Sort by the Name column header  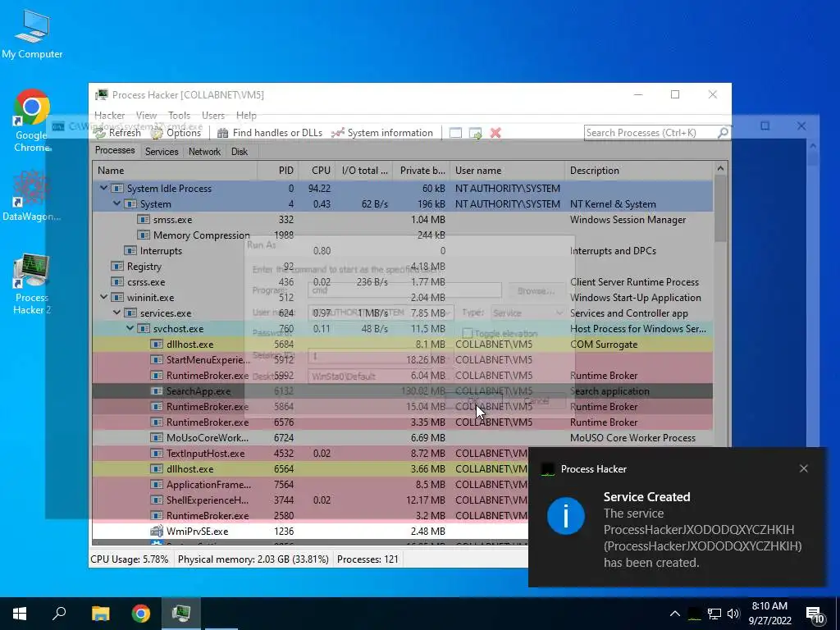pos(175,171)
